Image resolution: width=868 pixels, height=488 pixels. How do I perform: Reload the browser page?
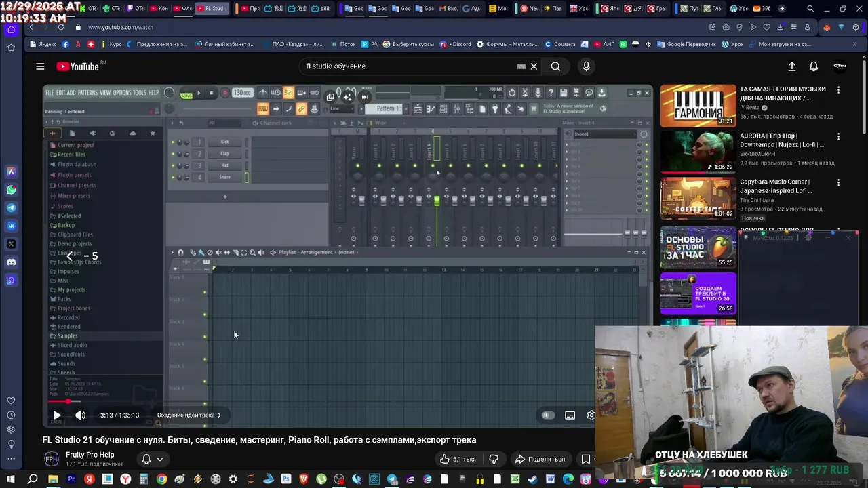(61, 27)
